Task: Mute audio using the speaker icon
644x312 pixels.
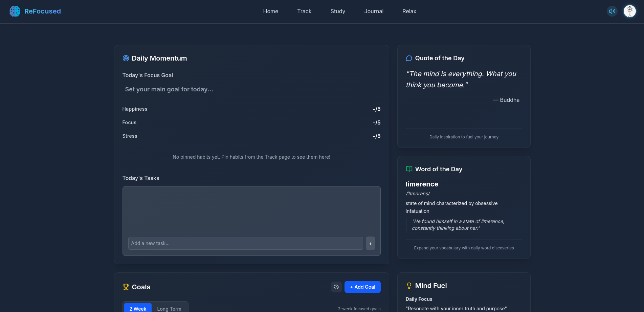Action: [x=612, y=11]
